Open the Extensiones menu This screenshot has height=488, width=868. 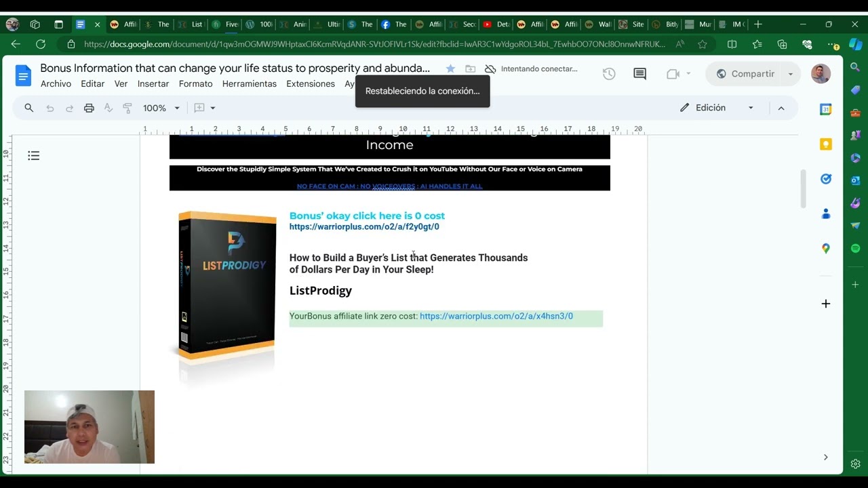(x=311, y=83)
